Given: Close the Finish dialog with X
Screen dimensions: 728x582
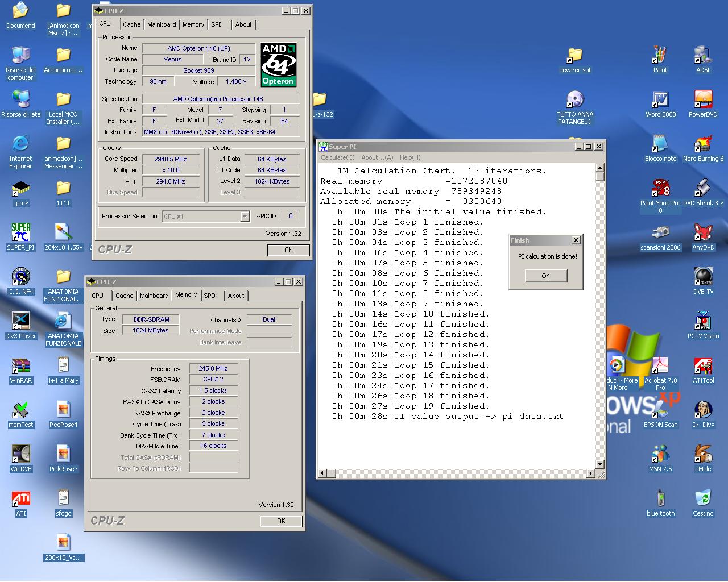Looking at the screenshot, I should pyautogui.click(x=576, y=240).
